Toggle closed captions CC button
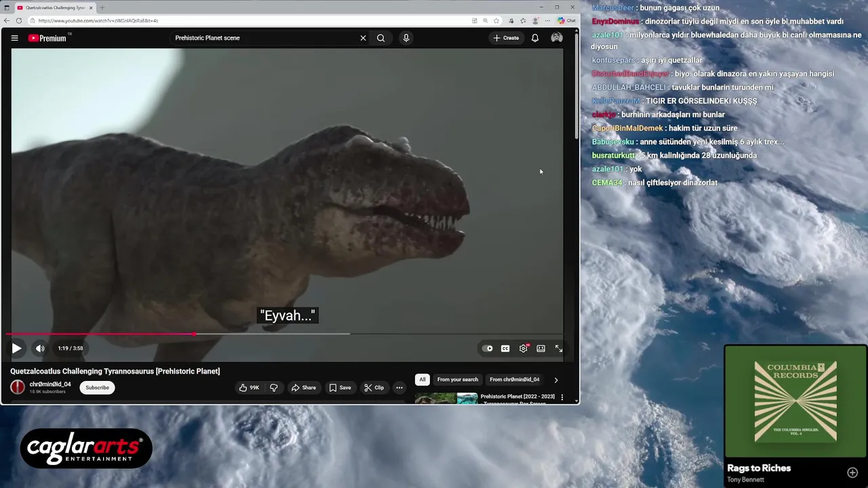Viewport: 868px width, 488px height. (505, 348)
